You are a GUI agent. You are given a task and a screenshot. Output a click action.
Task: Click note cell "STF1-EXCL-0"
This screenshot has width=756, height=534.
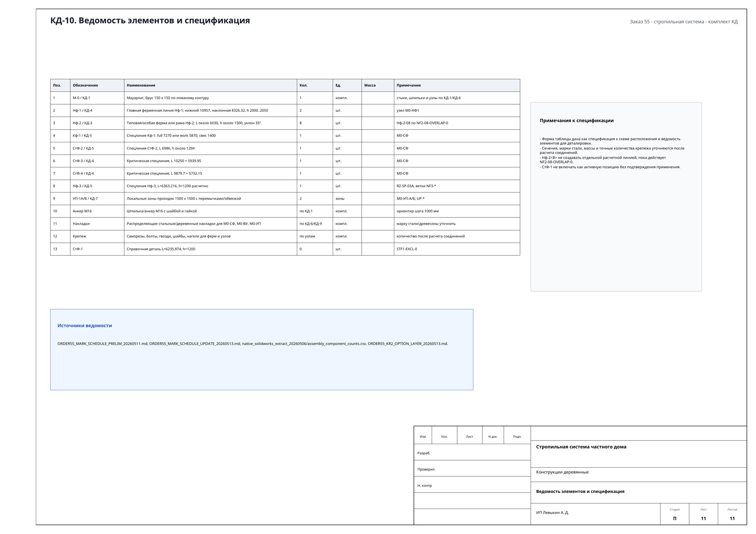pos(457,249)
